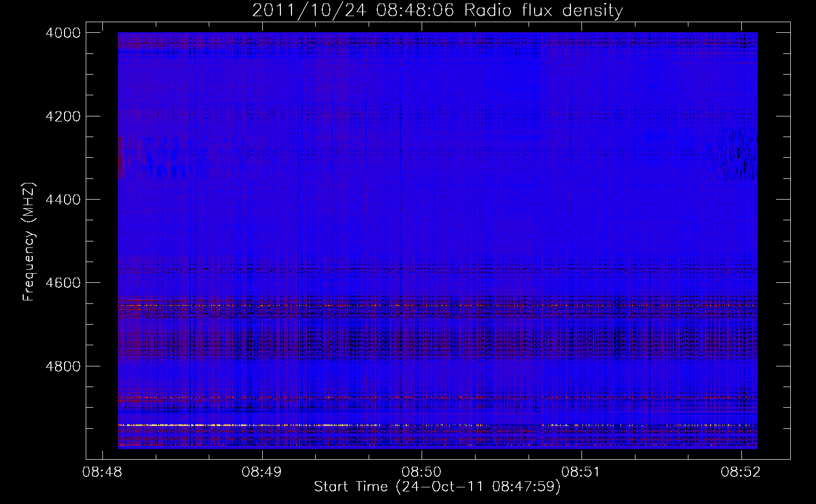Image resolution: width=816 pixels, height=504 pixels.
Task: Click the 08:51 time tick label
Action: click(x=581, y=472)
